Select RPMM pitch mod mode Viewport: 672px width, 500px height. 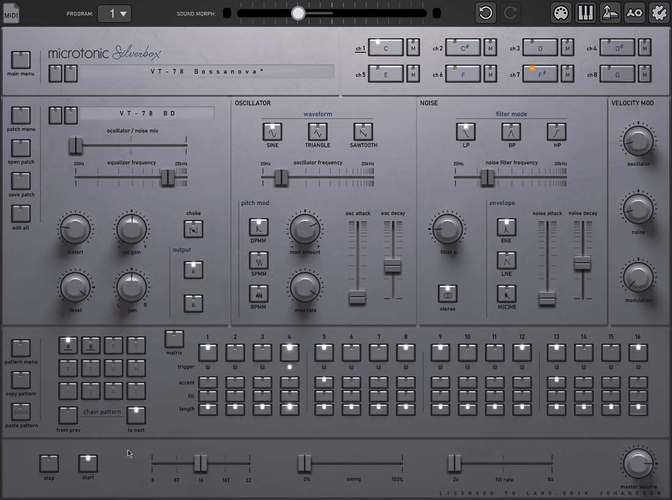[259, 294]
